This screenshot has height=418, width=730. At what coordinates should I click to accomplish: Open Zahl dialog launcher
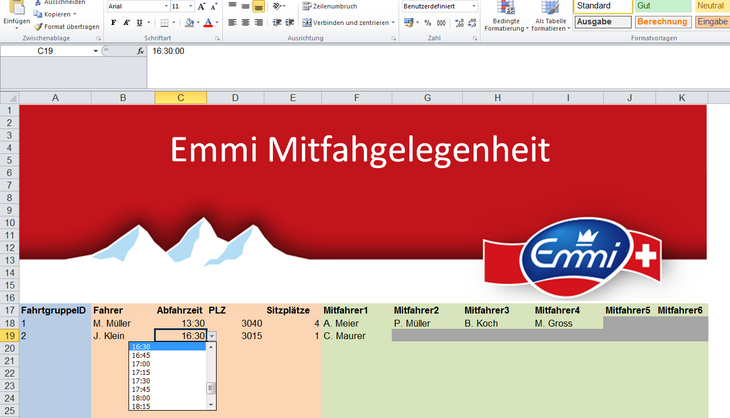tap(475, 38)
